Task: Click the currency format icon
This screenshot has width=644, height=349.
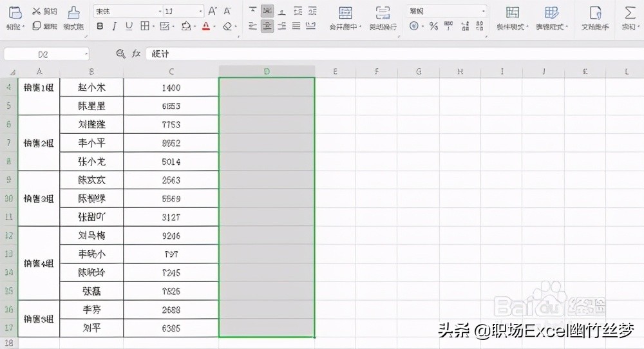Action: pos(414,26)
